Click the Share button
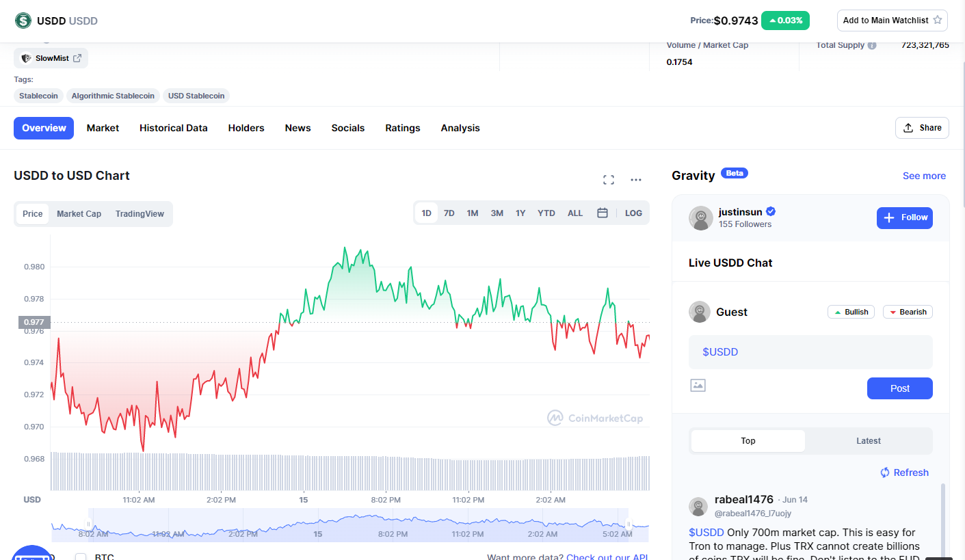This screenshot has height=560, width=965. [x=922, y=128]
